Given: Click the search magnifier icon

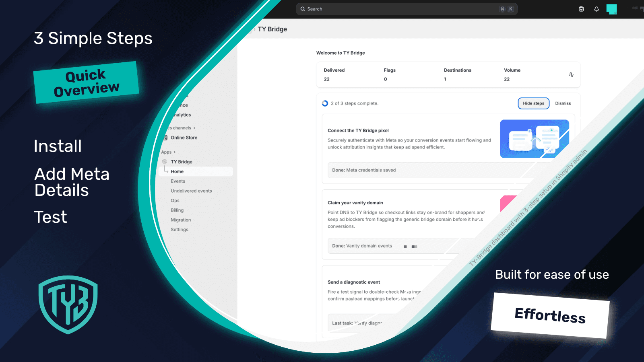Looking at the screenshot, I should pyautogui.click(x=303, y=9).
